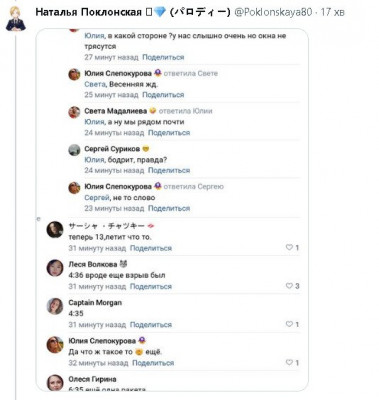This screenshot has height=400, width=379.
Task: Click Поделиться under 'Весенняя жд' reply
Action: [163, 95]
